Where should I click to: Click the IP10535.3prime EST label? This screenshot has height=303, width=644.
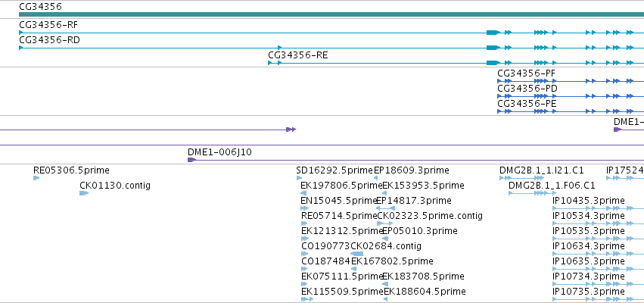(589, 231)
